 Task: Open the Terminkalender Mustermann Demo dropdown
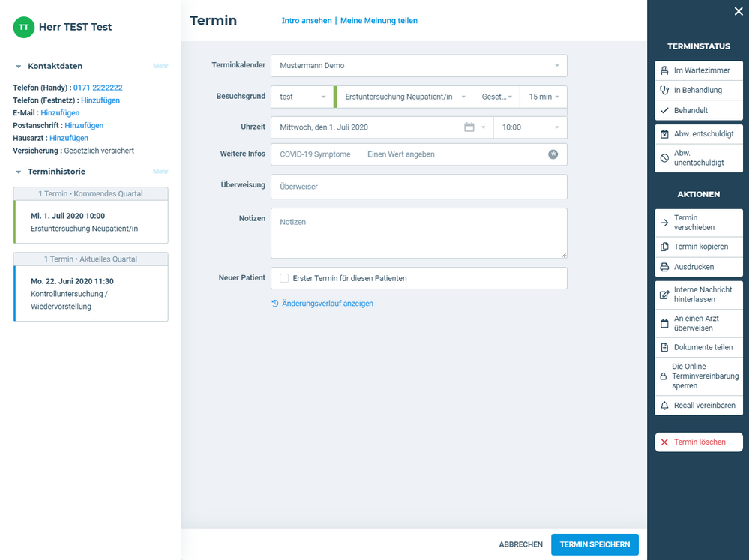point(419,65)
